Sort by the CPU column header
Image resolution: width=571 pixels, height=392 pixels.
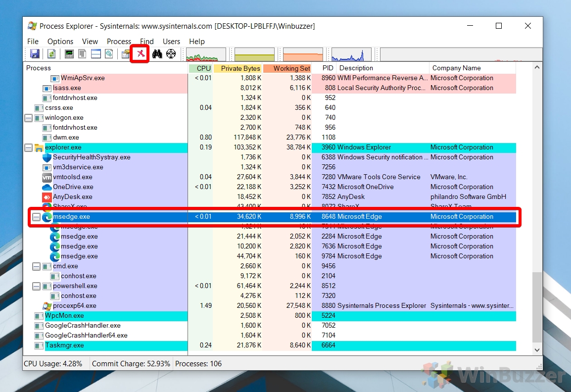[200, 68]
